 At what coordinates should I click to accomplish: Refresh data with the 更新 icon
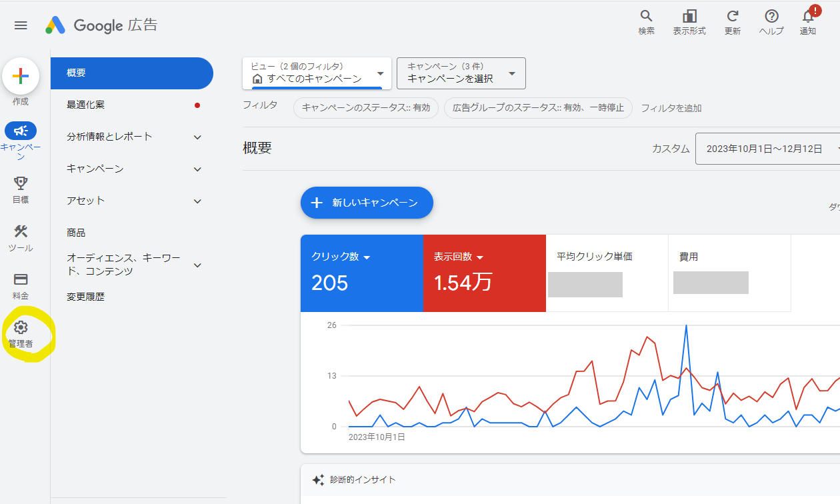coord(732,20)
